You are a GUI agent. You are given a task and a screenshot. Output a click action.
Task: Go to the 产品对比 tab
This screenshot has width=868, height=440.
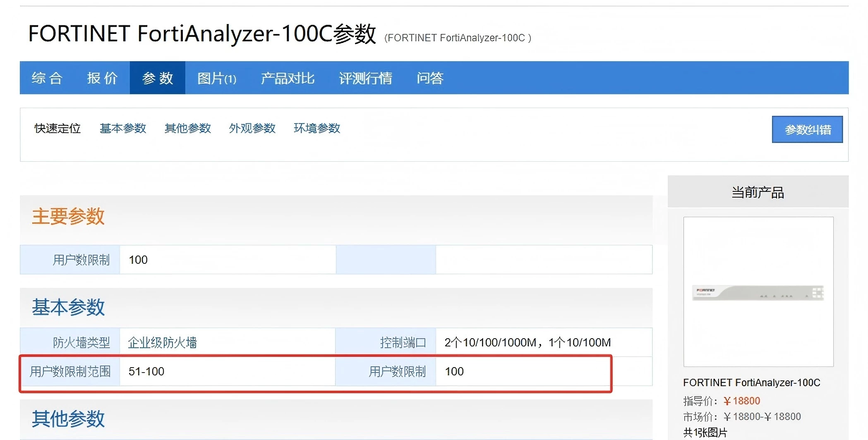288,78
